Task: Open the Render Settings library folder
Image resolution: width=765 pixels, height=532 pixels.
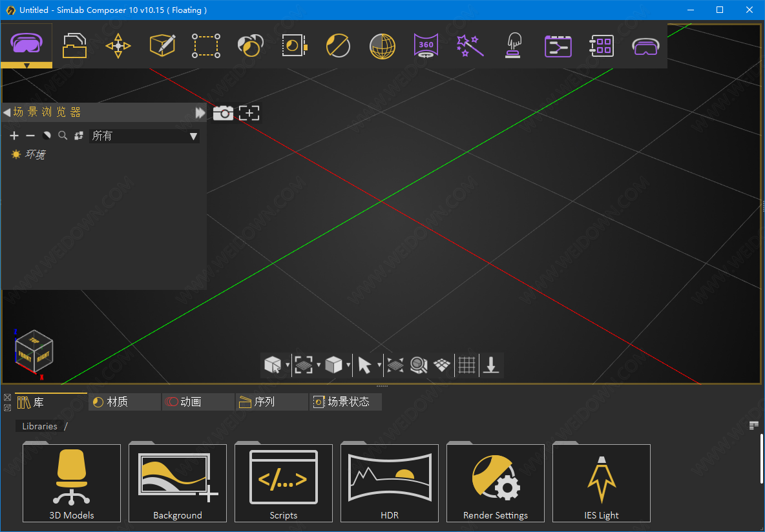Action: [495, 482]
